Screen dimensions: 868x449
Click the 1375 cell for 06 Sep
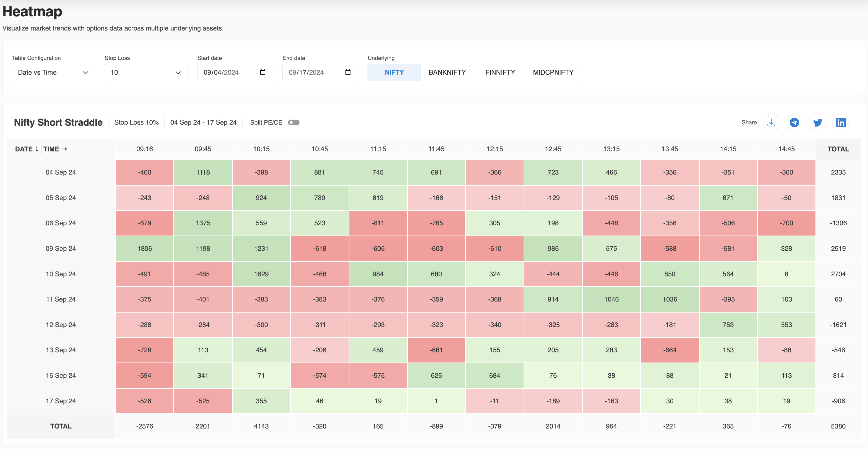(x=203, y=223)
